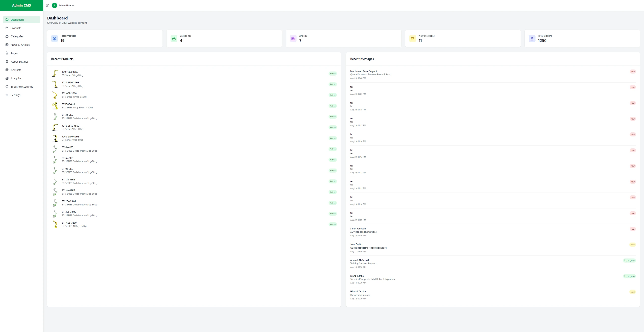Click in progress badge for Ahmed Al-Rashid
Screen dimensions: 644x332
pyautogui.click(x=629, y=260)
